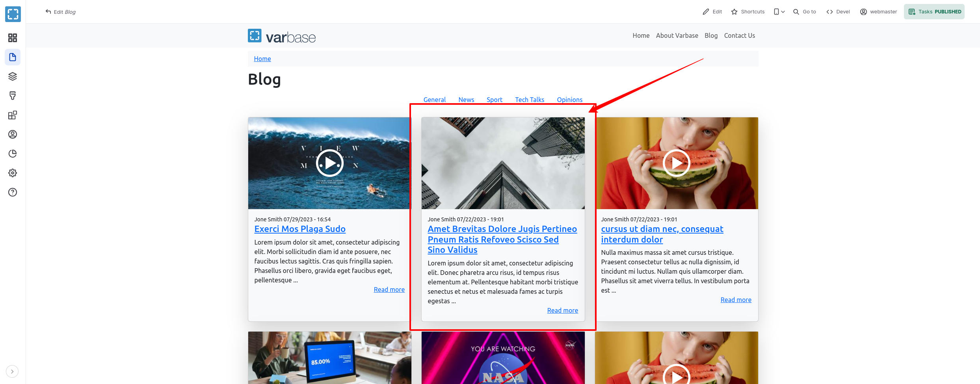Open the Configuration gear icon in sidebar
The width and height of the screenshot is (980, 384).
(x=13, y=173)
